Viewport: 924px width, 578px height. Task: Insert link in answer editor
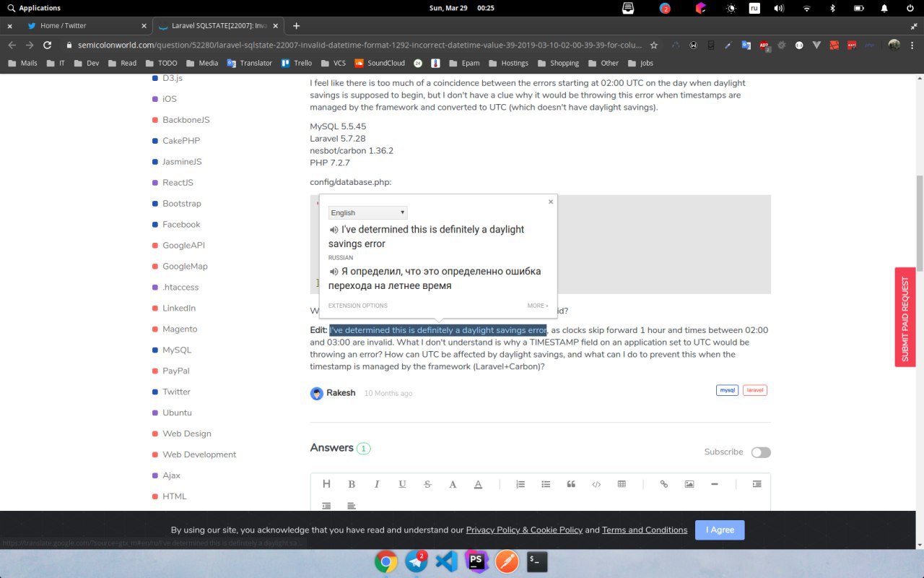tap(664, 484)
